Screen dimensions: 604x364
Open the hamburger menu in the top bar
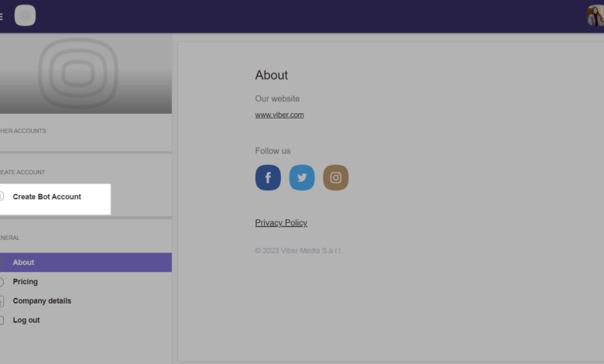[2, 16]
